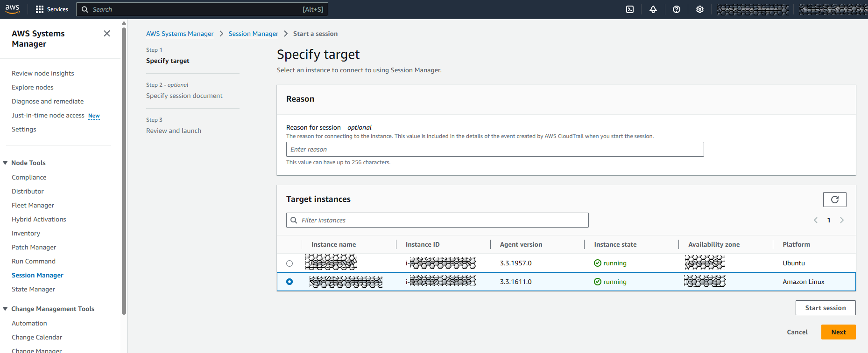Go to Step 3 Review and launch
The height and width of the screenshot is (353, 868).
click(174, 131)
